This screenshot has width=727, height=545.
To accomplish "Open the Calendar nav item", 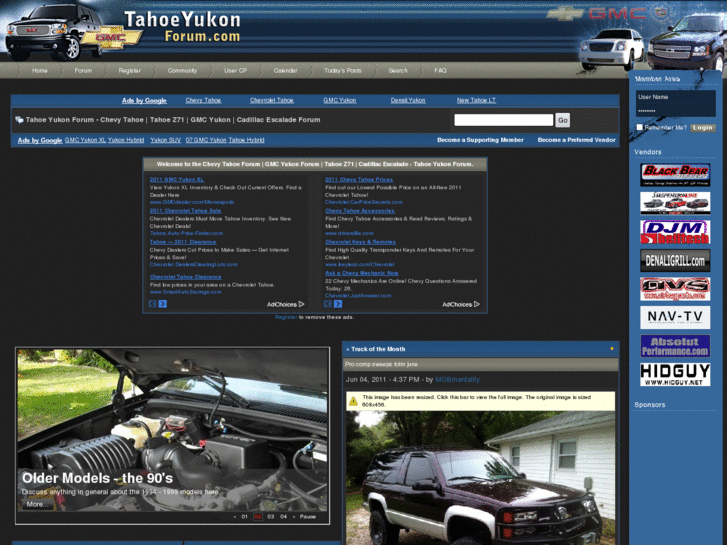I will coord(285,71).
